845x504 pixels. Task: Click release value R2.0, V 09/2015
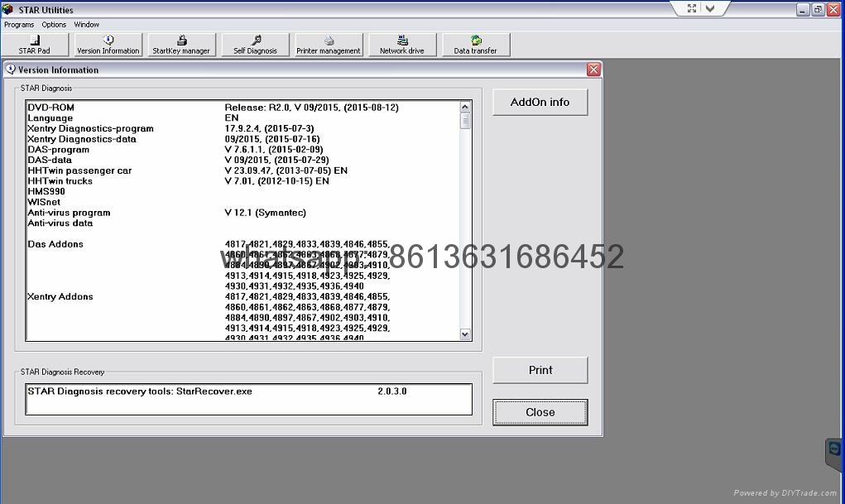[x=311, y=108]
